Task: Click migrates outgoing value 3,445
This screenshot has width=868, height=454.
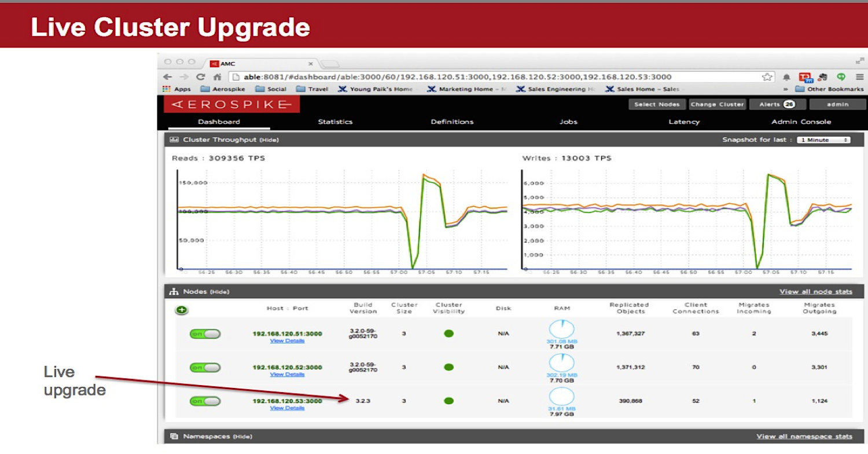Action: tap(819, 334)
